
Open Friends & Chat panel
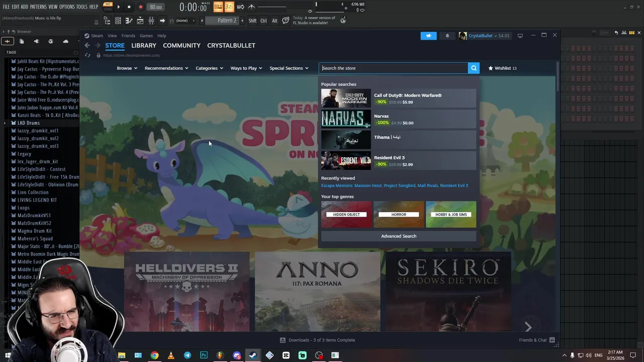tap(537, 340)
